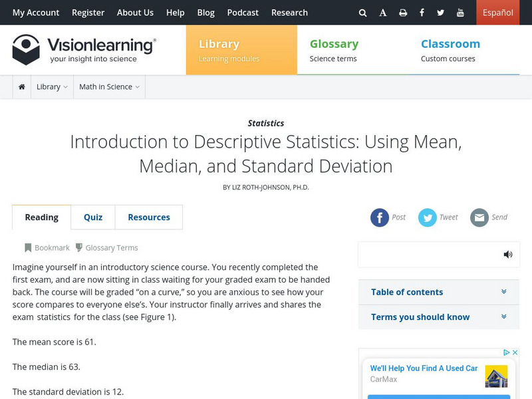Click the Español language button
The image size is (532, 399).
[x=497, y=13]
